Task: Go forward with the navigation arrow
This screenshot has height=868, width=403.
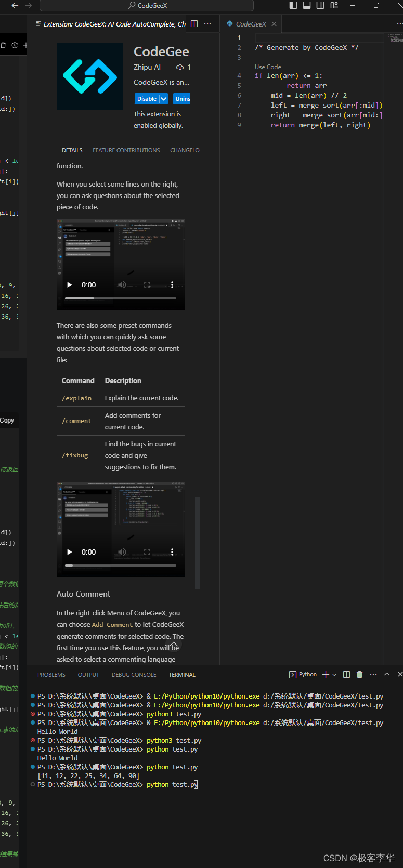Action: pyautogui.click(x=29, y=5)
